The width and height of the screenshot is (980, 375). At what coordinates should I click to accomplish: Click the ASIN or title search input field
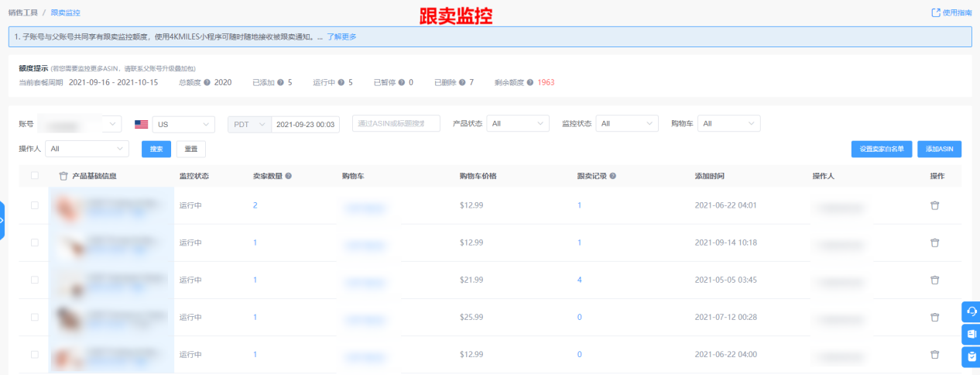click(x=396, y=124)
